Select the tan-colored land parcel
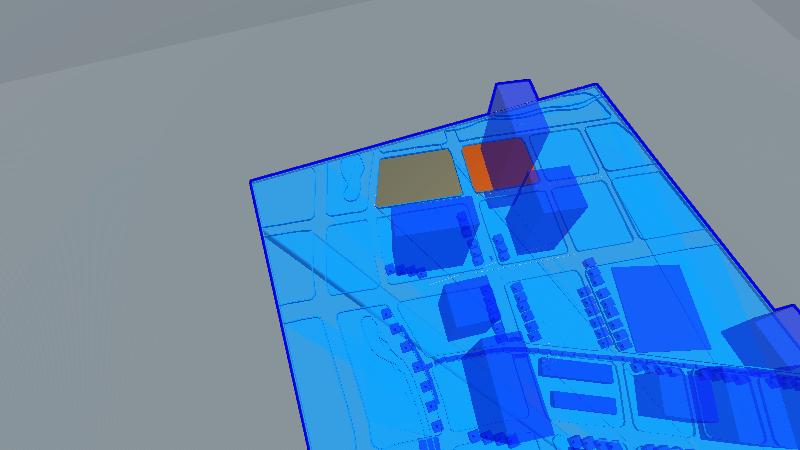Viewport: 800px width, 450px height. tap(418, 179)
